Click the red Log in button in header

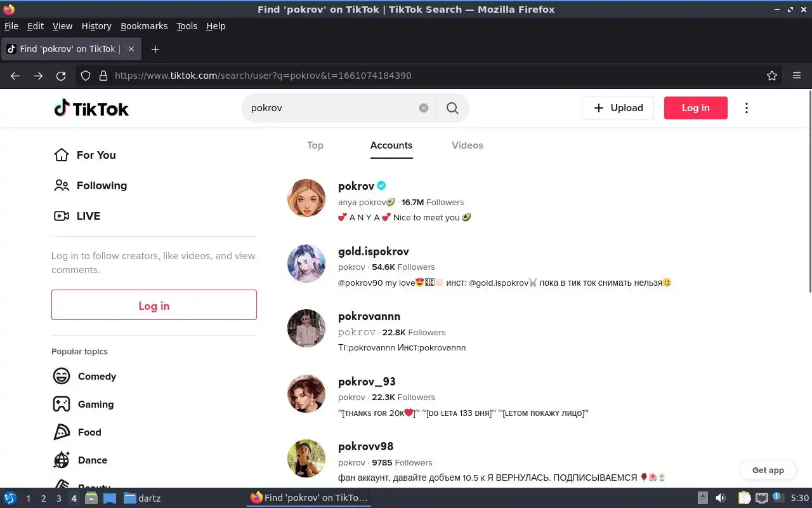(696, 108)
